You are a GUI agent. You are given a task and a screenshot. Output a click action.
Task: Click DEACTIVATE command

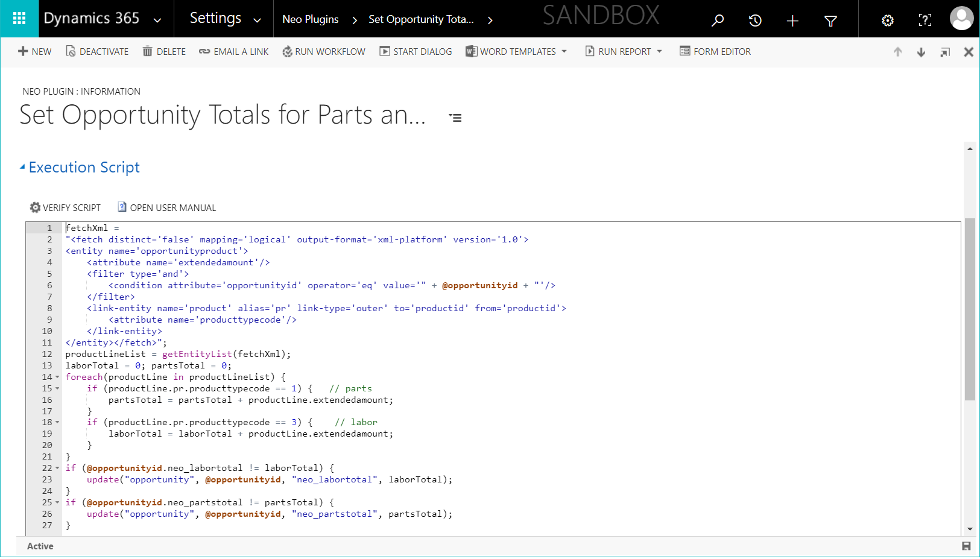(x=97, y=51)
